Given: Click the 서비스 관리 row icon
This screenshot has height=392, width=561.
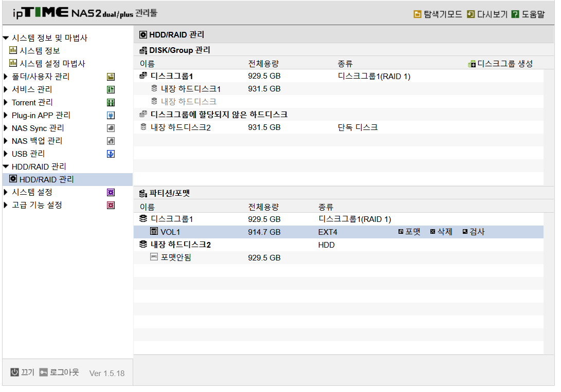Looking at the screenshot, I should [111, 89].
